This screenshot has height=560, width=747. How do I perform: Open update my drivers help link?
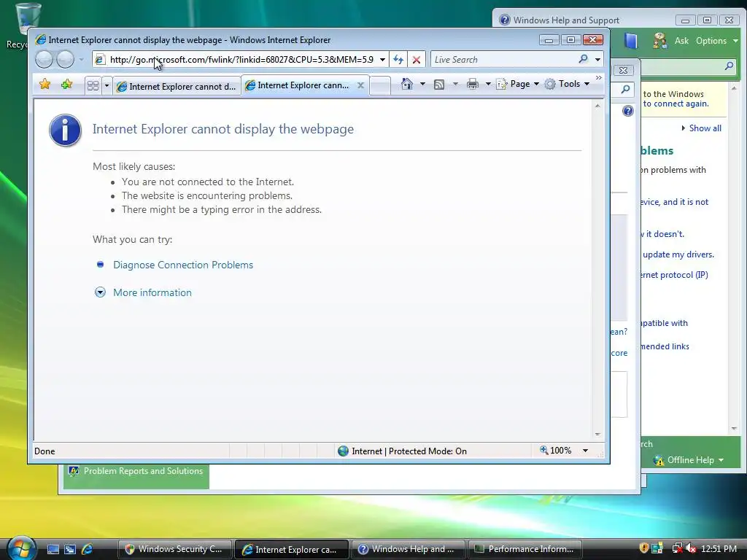pos(678,254)
